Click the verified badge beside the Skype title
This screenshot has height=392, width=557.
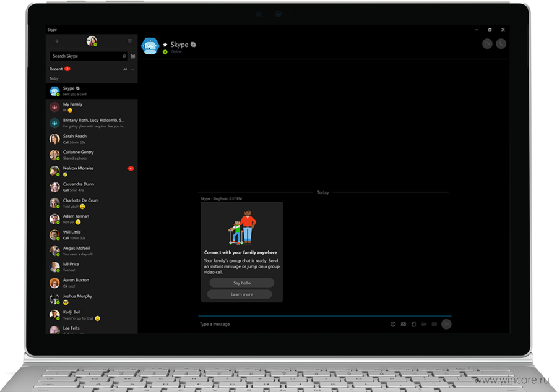point(193,45)
